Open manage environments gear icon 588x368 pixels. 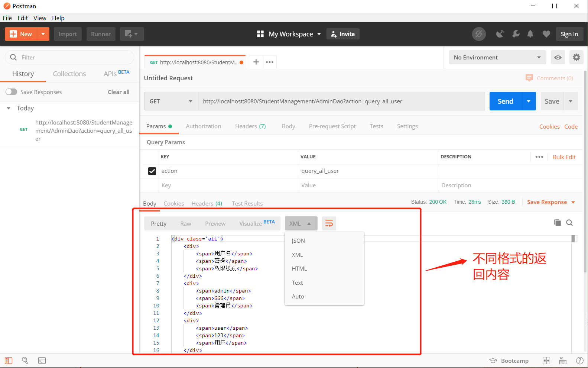[x=576, y=57]
